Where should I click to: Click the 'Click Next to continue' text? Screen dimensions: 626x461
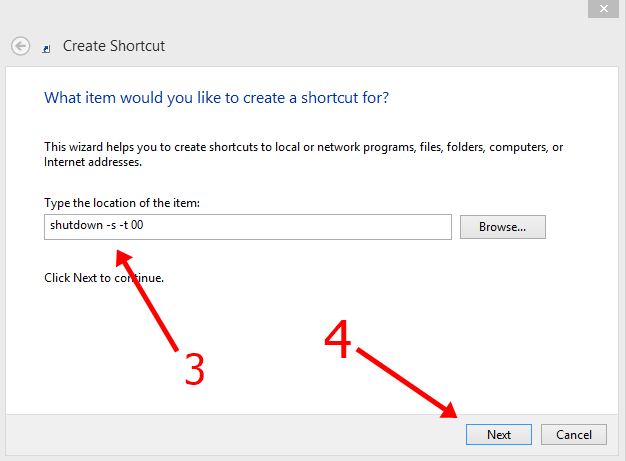(104, 277)
